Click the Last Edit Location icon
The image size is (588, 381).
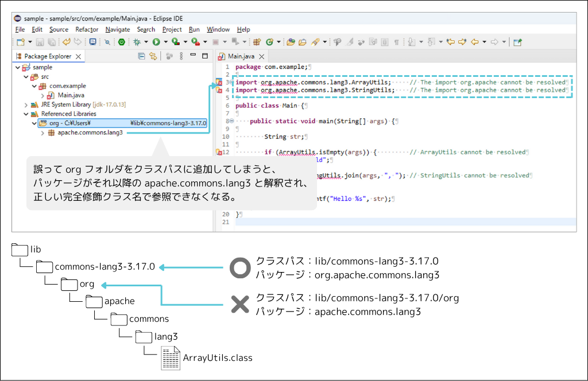(450, 42)
